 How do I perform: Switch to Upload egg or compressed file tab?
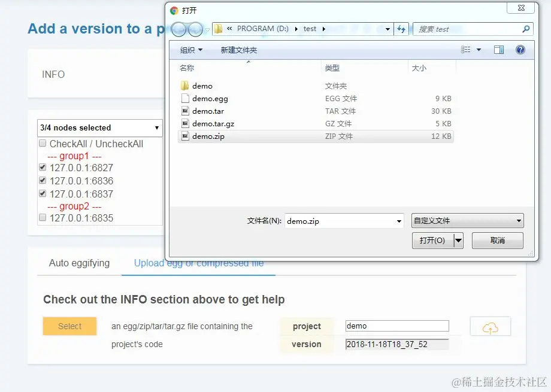click(x=199, y=263)
